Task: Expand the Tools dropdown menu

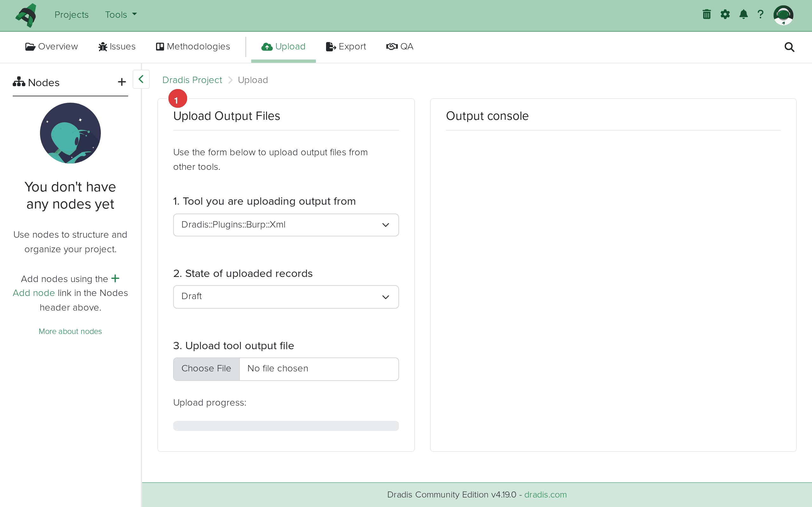Action: pos(121,15)
